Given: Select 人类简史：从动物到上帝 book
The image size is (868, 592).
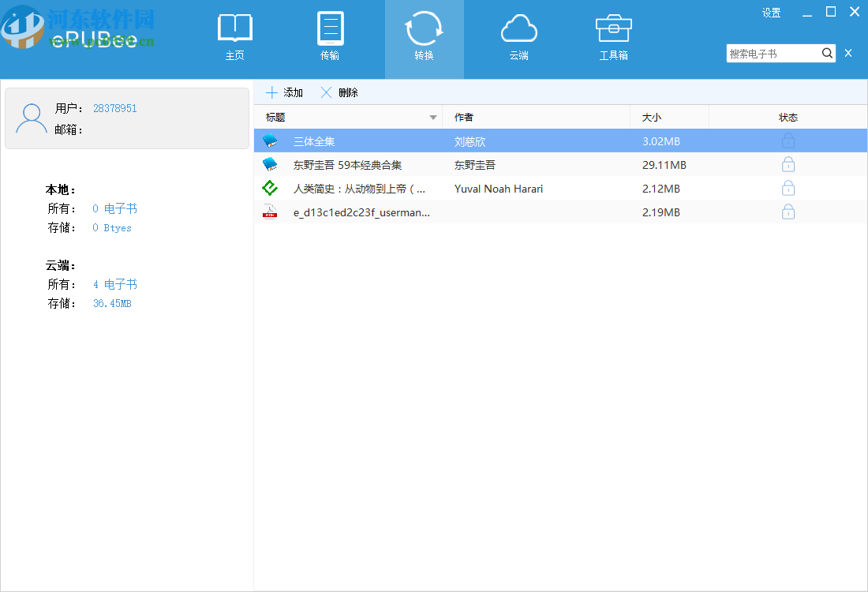Looking at the screenshot, I should click(560, 189).
